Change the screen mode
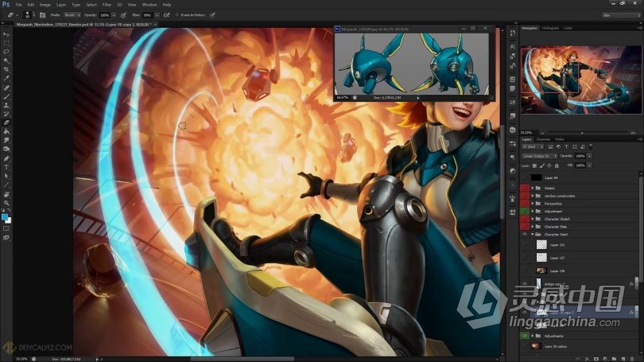This screenshot has width=644, height=362. click(6, 238)
